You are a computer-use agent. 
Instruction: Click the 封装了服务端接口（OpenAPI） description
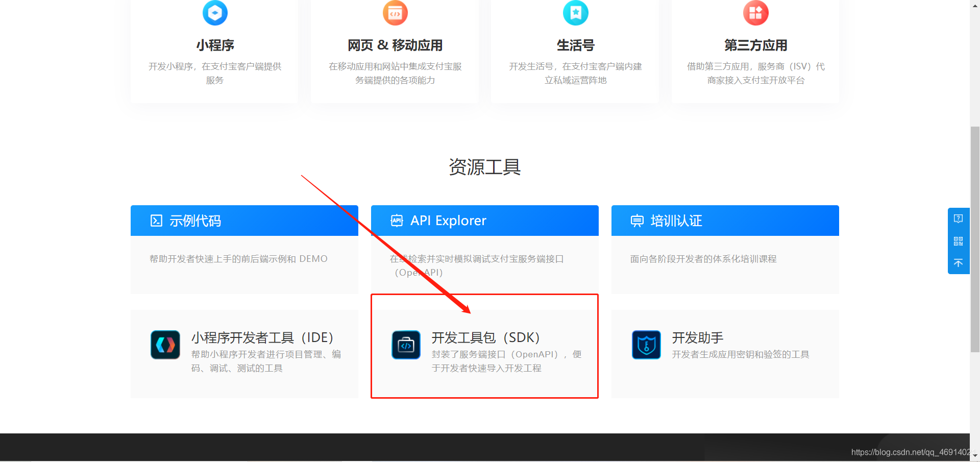tap(506, 361)
